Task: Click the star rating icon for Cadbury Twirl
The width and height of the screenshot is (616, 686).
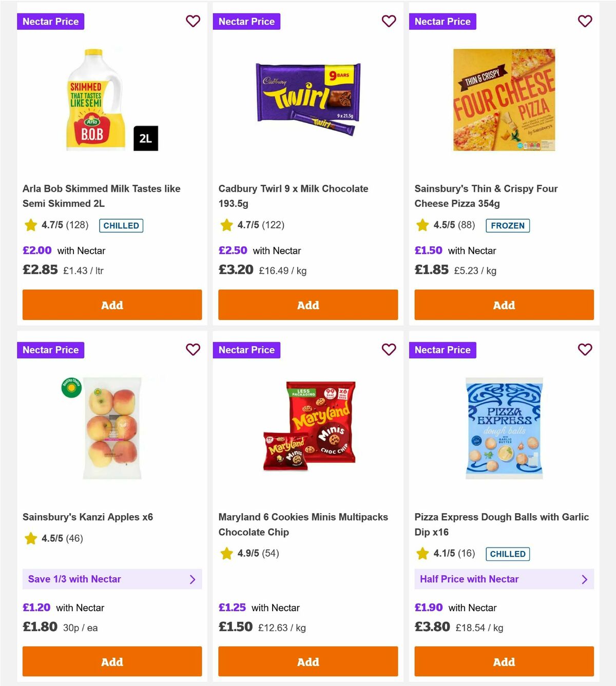Action: click(226, 225)
